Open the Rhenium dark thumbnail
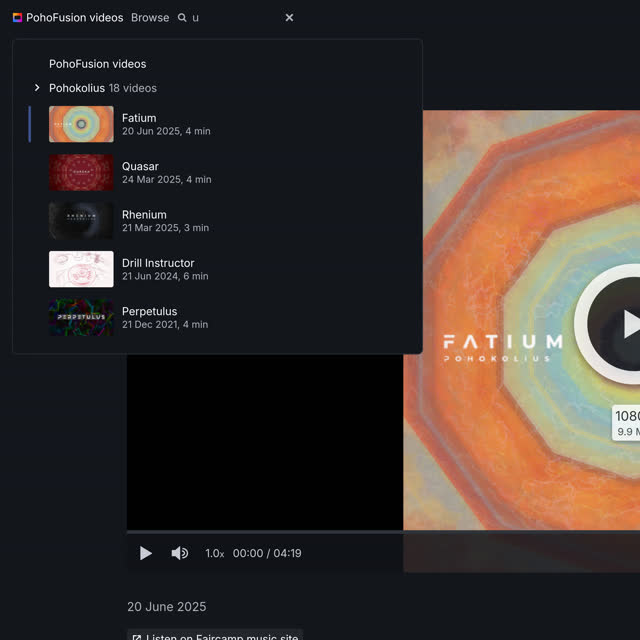 [x=81, y=221]
